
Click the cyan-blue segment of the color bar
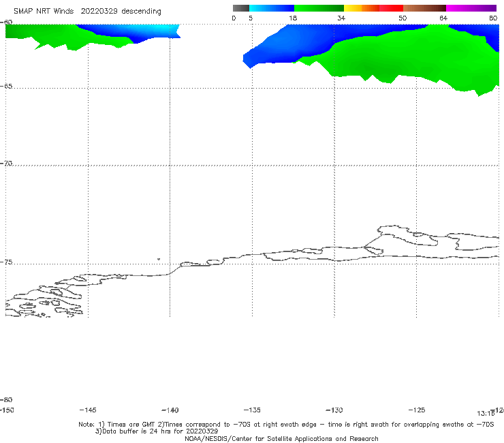[x=272, y=8]
